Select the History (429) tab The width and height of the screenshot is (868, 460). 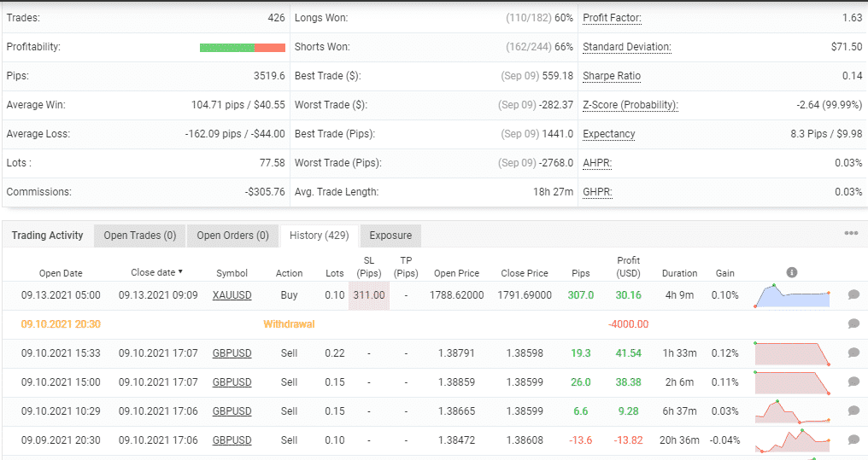pyautogui.click(x=320, y=236)
